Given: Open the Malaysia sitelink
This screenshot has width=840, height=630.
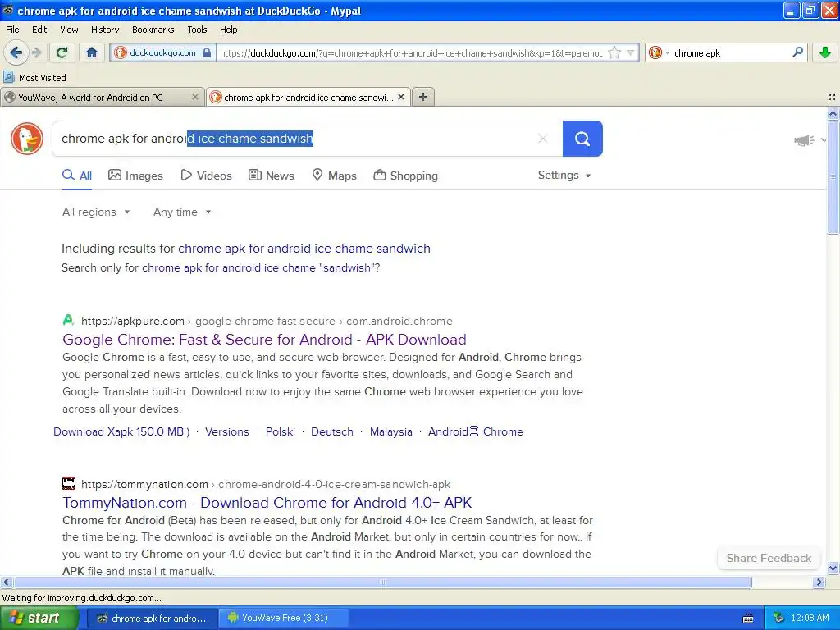Looking at the screenshot, I should click(391, 431).
